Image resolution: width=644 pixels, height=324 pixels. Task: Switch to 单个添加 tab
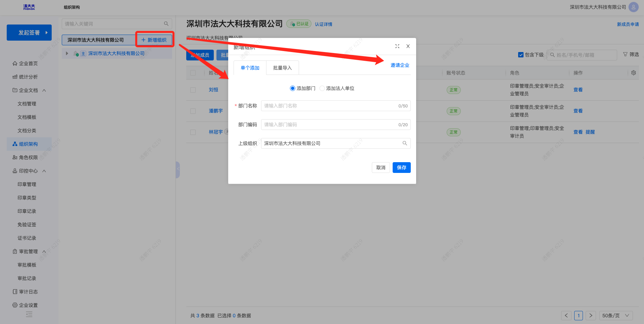(x=250, y=68)
